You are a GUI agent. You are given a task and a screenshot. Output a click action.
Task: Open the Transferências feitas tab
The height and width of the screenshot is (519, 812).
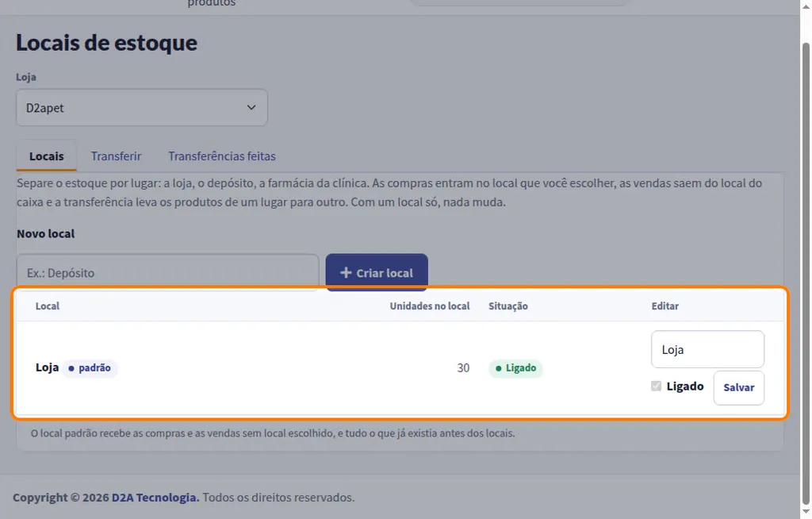tap(222, 156)
